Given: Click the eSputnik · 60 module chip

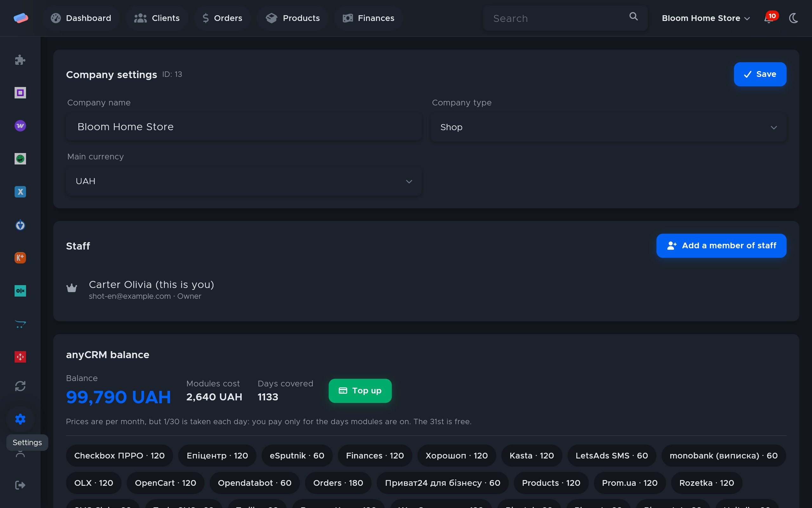Looking at the screenshot, I should point(297,456).
